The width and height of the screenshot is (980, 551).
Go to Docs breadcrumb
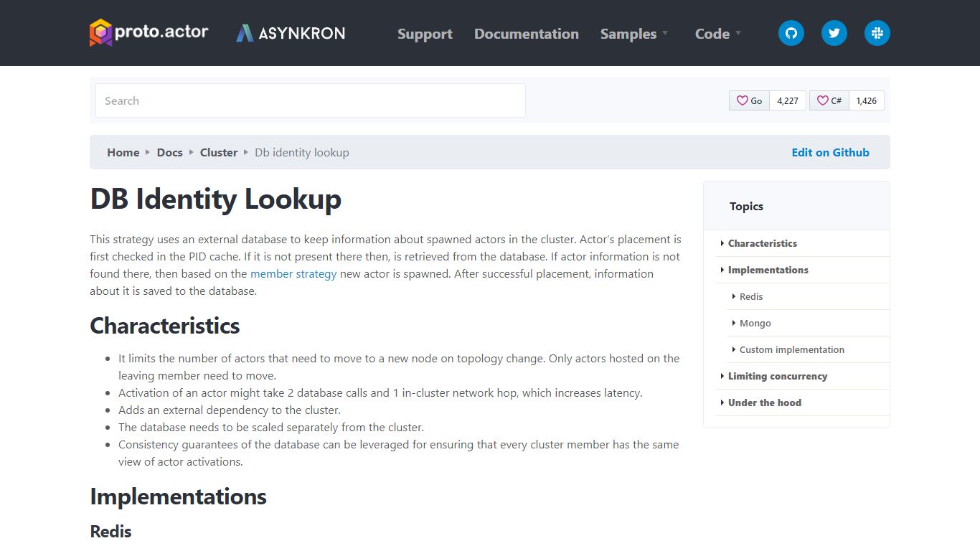point(170,152)
